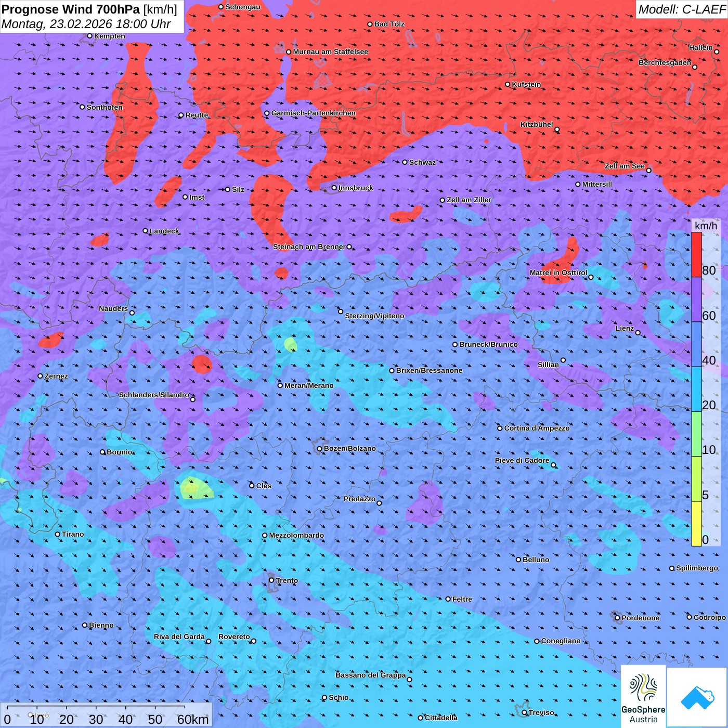Click the Nauders location label

pyautogui.click(x=113, y=308)
